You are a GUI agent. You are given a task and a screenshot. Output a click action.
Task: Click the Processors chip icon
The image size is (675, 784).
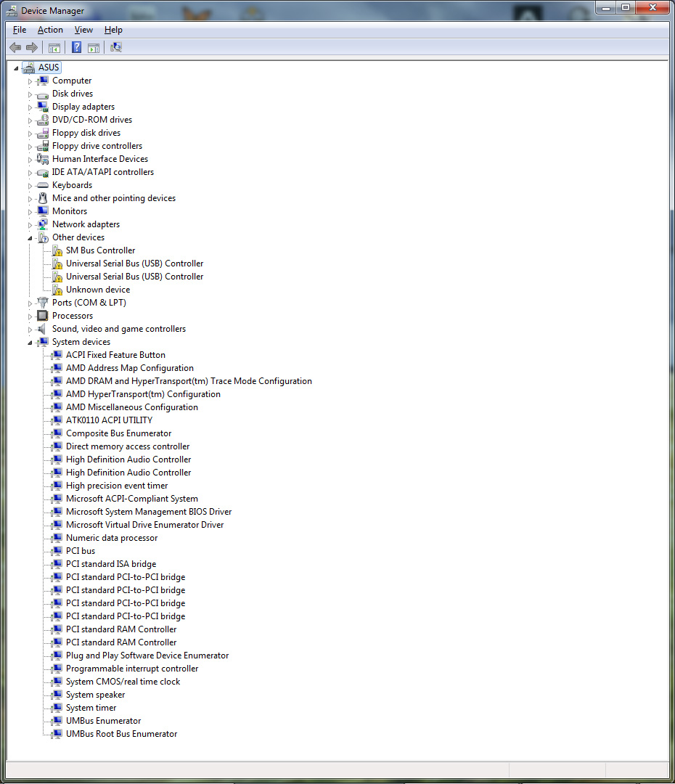[43, 316]
